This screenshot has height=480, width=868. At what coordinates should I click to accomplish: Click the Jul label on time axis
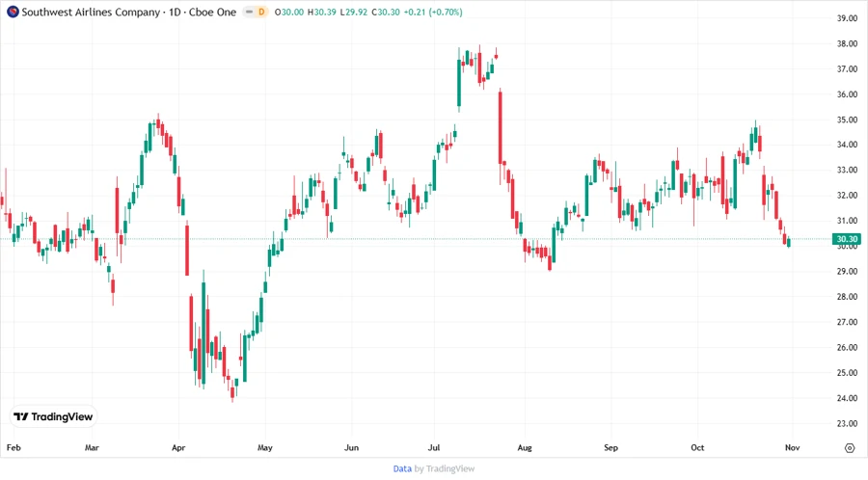(x=434, y=447)
